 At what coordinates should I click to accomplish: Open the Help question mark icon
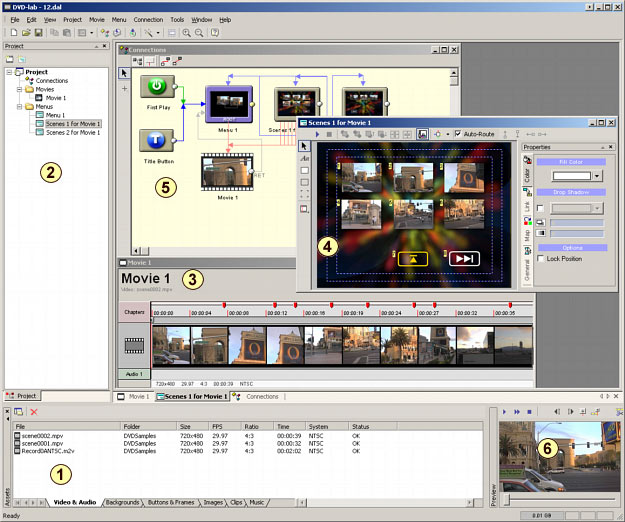point(215,33)
